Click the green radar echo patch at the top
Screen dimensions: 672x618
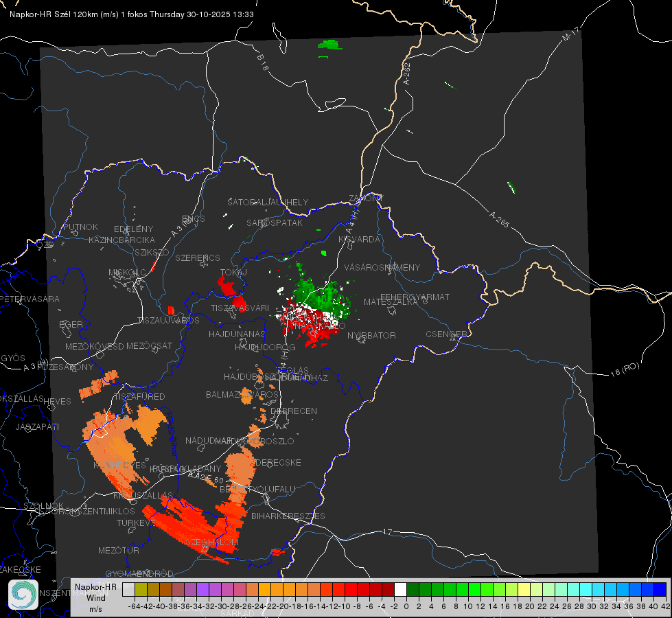329,44
